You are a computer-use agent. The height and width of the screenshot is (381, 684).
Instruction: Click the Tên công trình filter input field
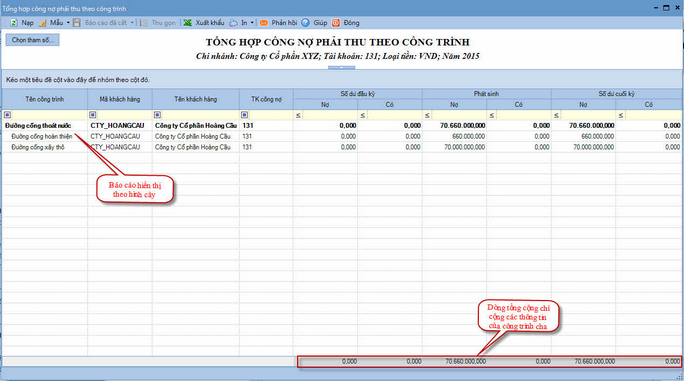click(49, 115)
